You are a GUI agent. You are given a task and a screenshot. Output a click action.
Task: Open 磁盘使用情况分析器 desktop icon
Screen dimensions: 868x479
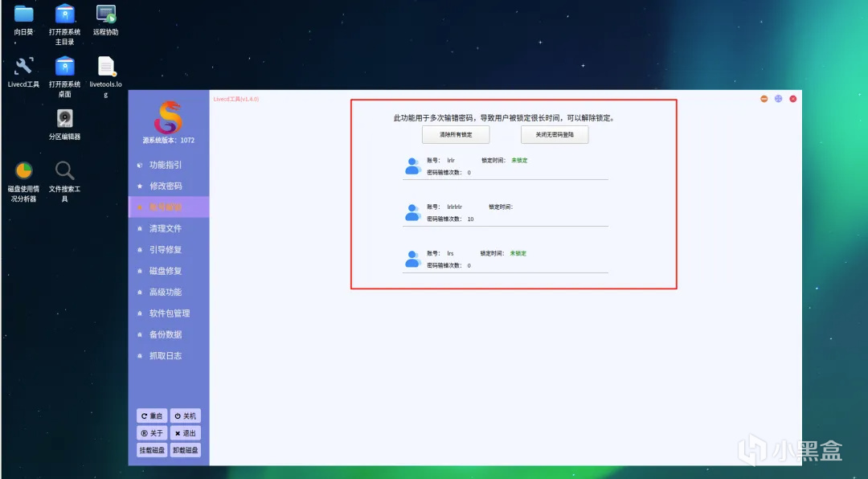click(23, 170)
